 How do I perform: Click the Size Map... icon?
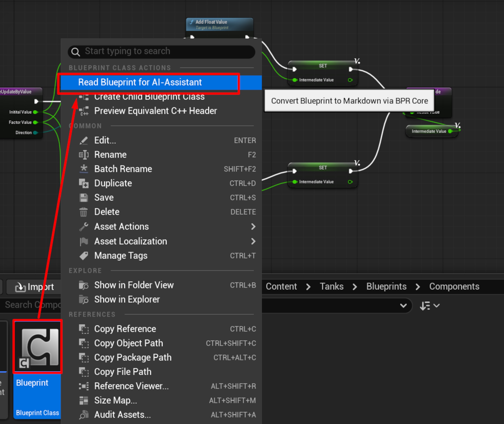[84, 400]
